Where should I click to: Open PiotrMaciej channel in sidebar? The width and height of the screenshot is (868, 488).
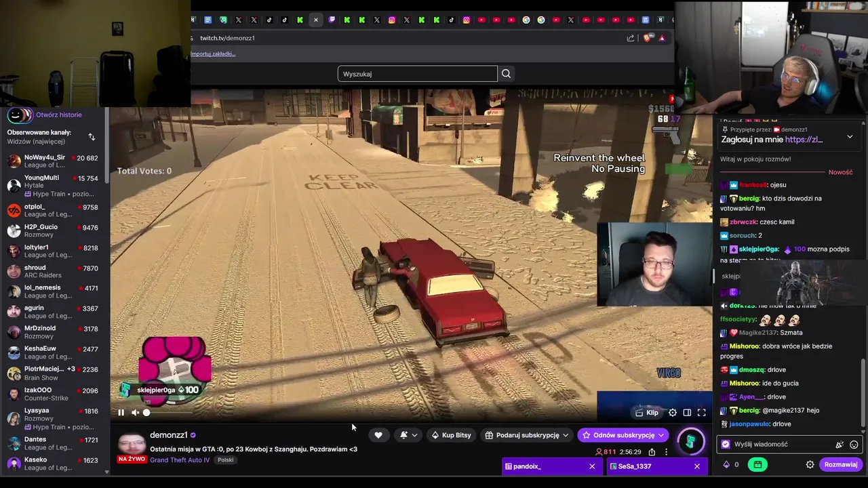pyautogui.click(x=54, y=373)
